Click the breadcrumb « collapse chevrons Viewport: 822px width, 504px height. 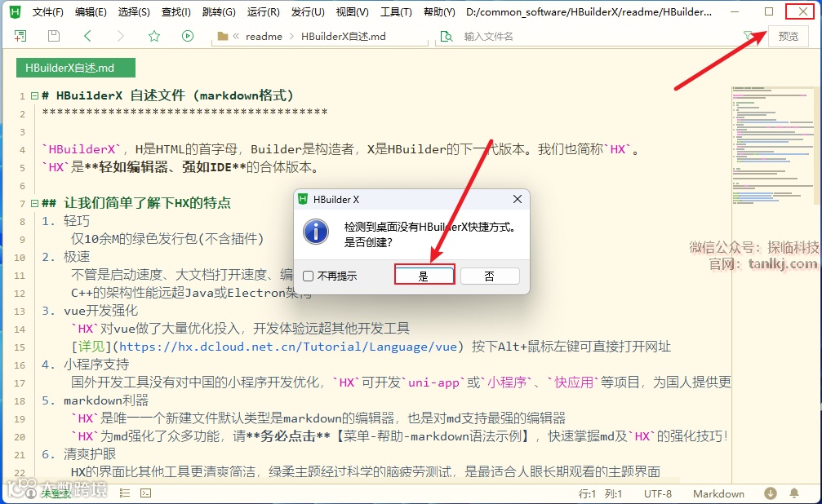236,36
